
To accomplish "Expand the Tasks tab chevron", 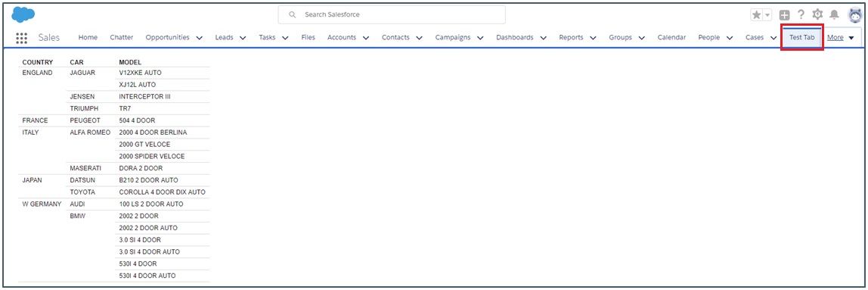I will tap(285, 38).
